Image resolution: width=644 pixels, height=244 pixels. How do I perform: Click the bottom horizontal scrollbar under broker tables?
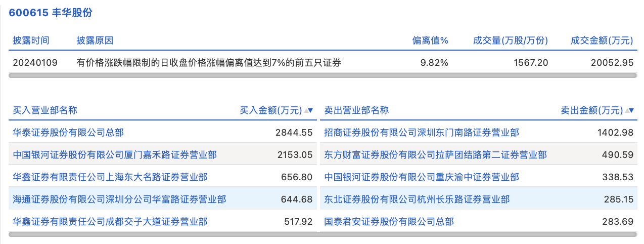[323, 234]
